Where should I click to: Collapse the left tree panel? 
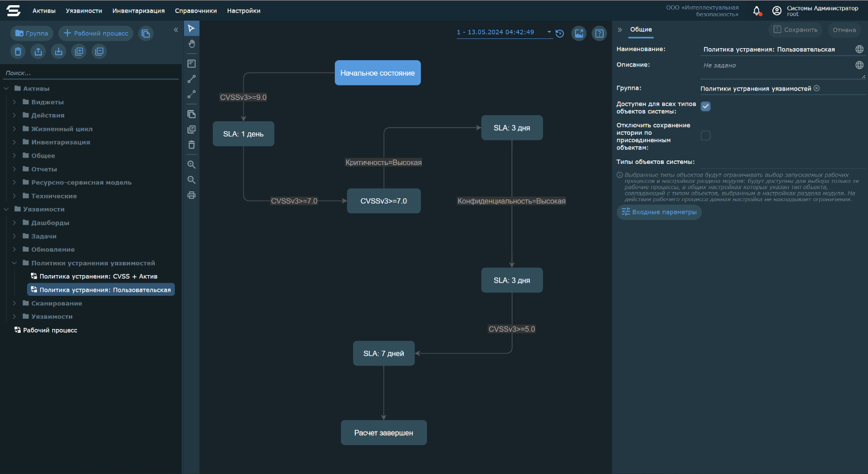coord(176,30)
